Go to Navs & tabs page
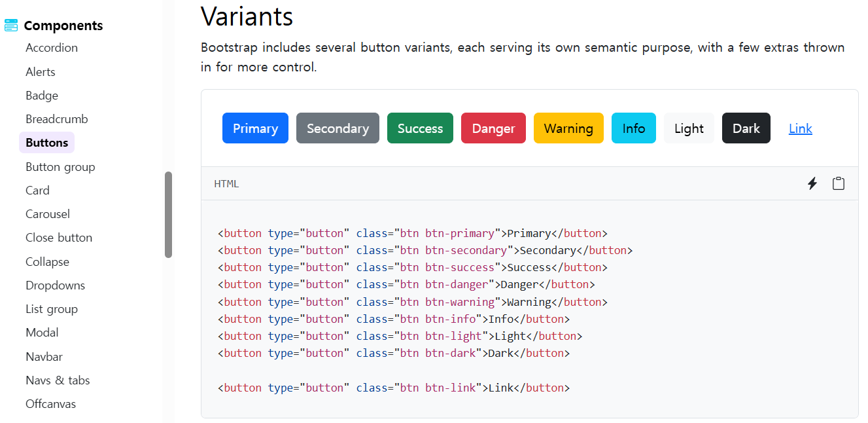This screenshot has height=423, width=868. 58,380
